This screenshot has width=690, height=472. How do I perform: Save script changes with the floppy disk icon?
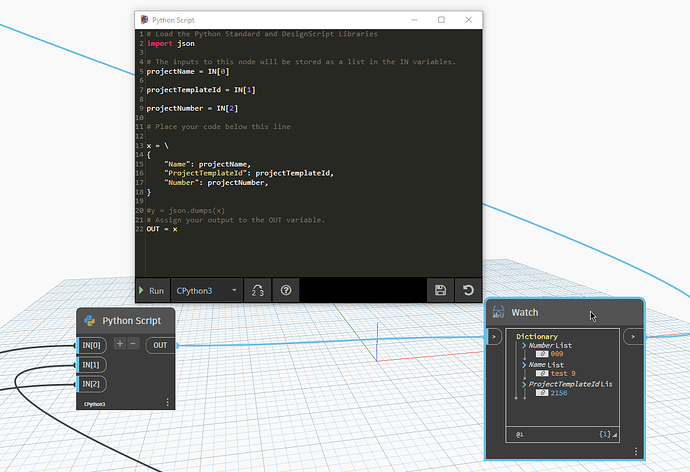[440, 291]
